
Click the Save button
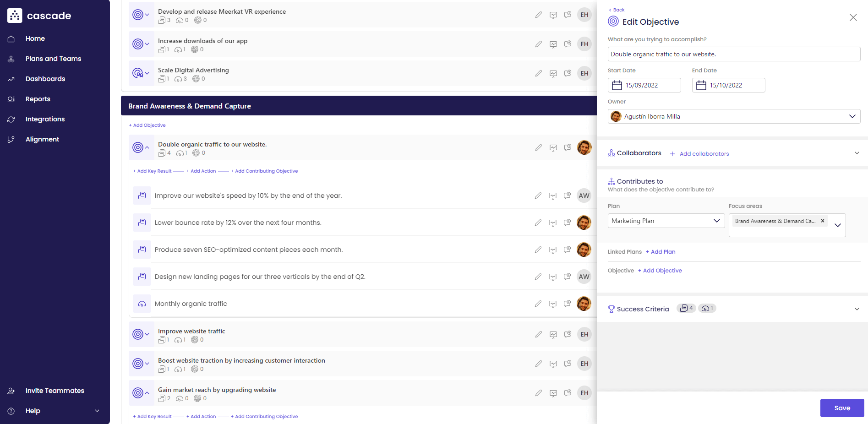(842, 408)
